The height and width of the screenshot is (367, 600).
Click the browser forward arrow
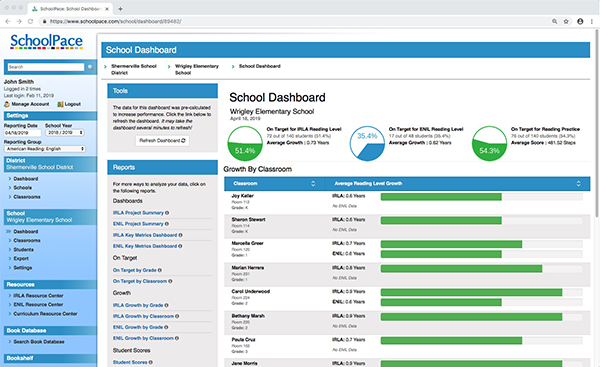coord(19,21)
